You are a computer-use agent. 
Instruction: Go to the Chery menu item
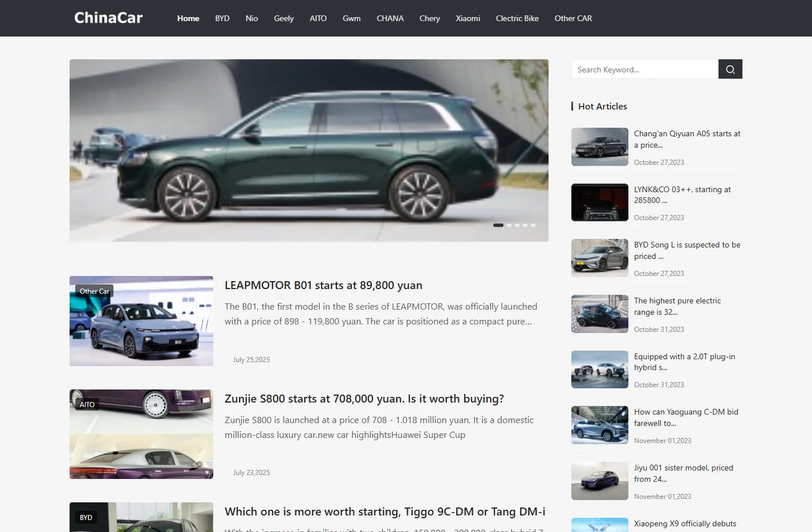coord(429,18)
